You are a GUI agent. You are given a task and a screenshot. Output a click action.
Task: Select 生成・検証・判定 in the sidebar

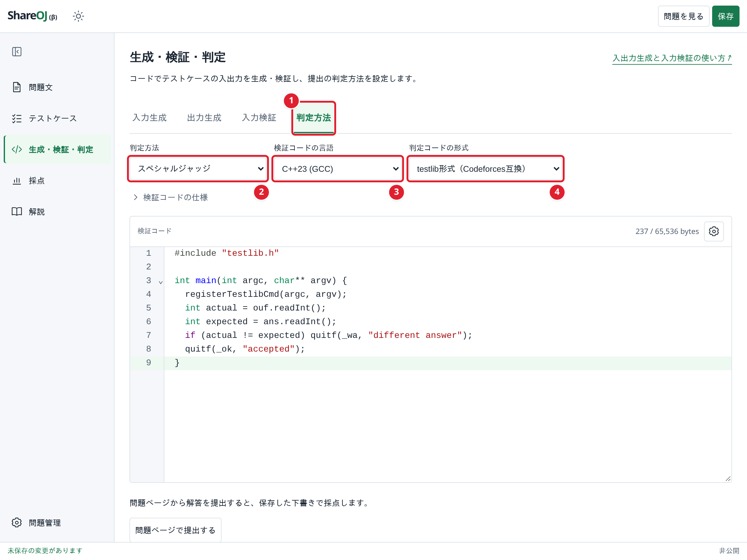57,150
